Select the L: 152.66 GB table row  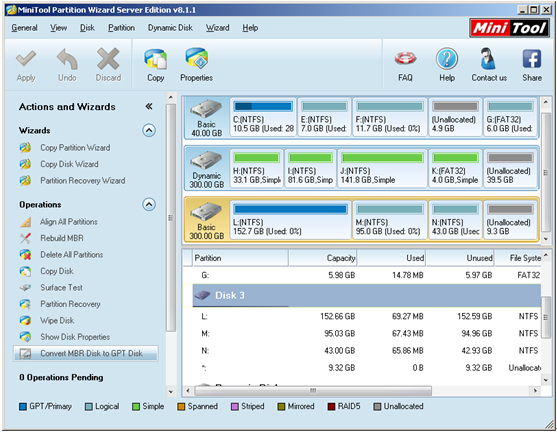362,316
